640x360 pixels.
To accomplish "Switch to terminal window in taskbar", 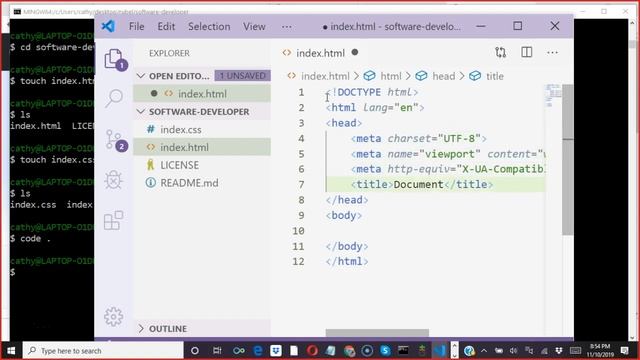I will 403,351.
